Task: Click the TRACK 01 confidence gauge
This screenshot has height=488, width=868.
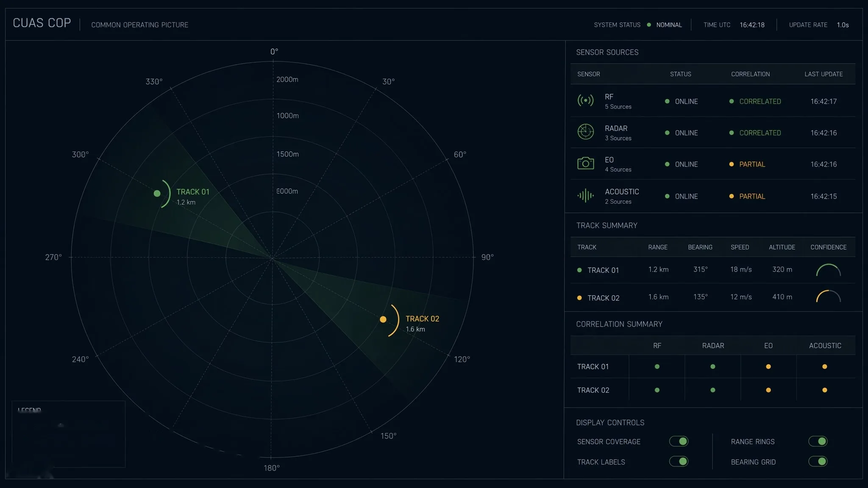Action: [828, 270]
